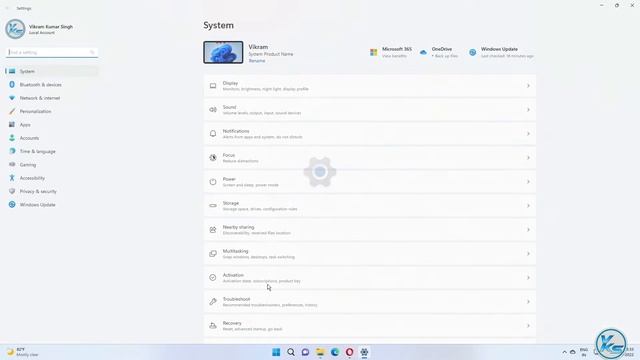This screenshot has height=360, width=640.
Task: Click the desktop wallpaper thumbnail
Action: click(x=223, y=52)
